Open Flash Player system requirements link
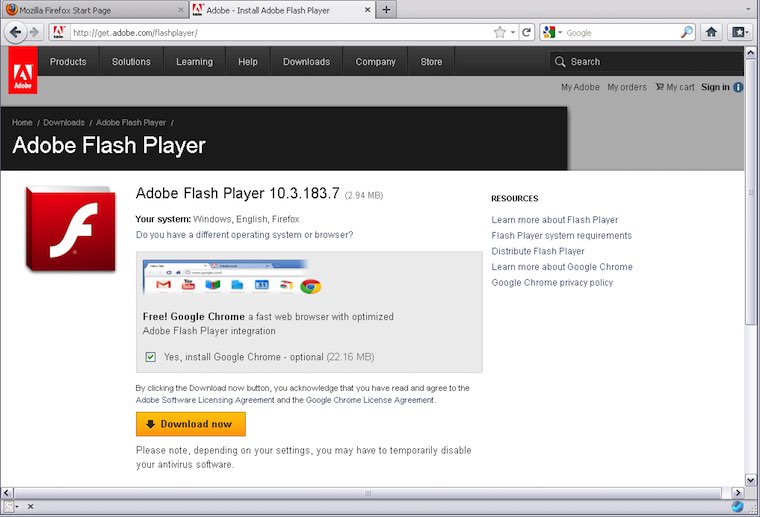Image resolution: width=760 pixels, height=517 pixels. [x=561, y=235]
